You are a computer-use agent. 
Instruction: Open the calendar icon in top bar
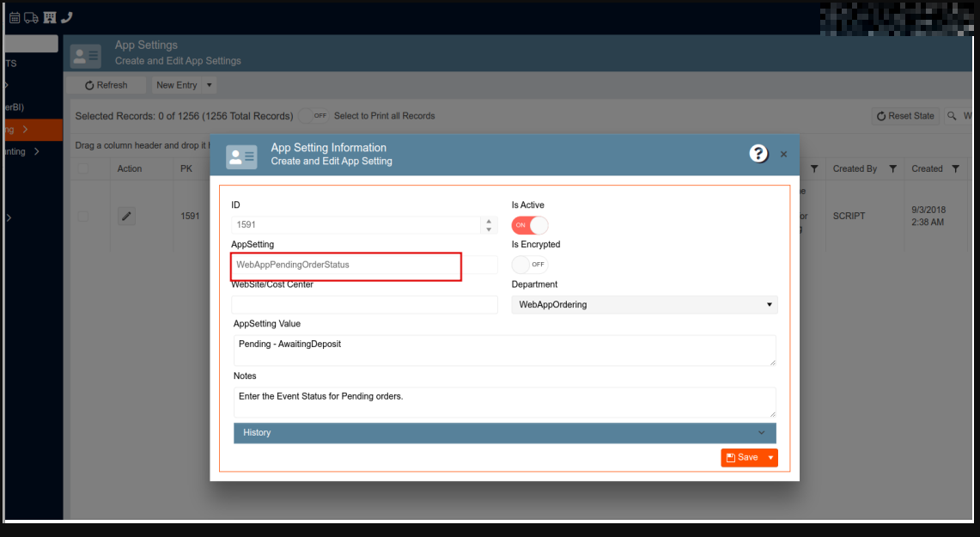15,17
